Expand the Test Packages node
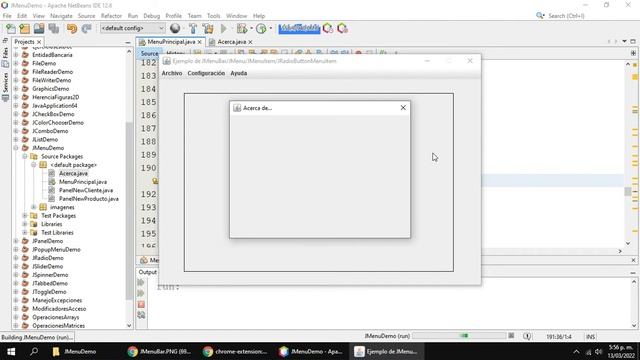This screenshot has width=640, height=360. [24, 216]
